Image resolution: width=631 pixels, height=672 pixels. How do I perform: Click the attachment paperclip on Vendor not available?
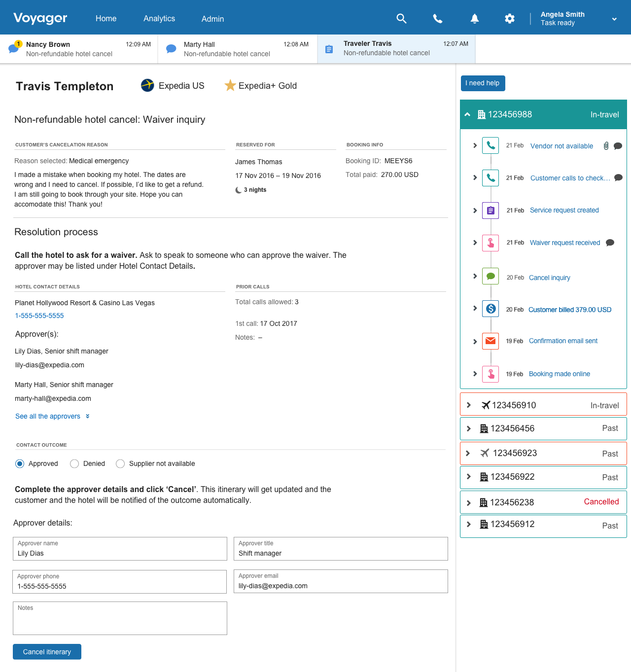pyautogui.click(x=606, y=146)
